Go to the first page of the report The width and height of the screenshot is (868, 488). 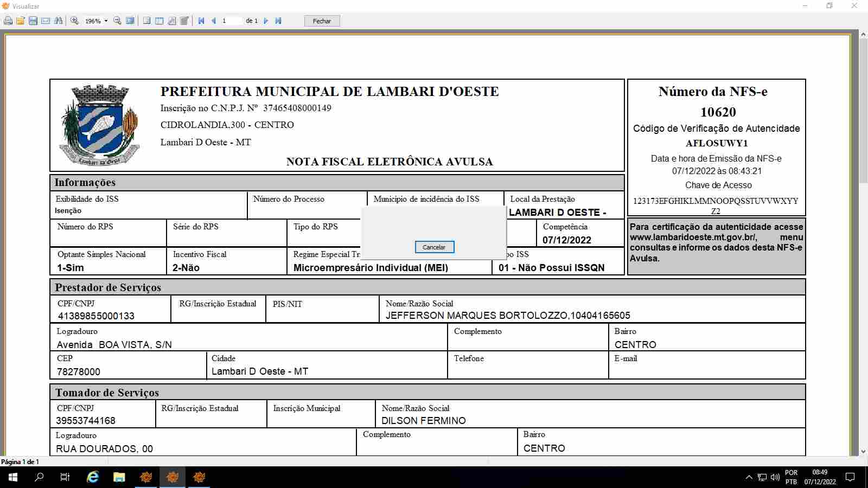click(x=201, y=21)
